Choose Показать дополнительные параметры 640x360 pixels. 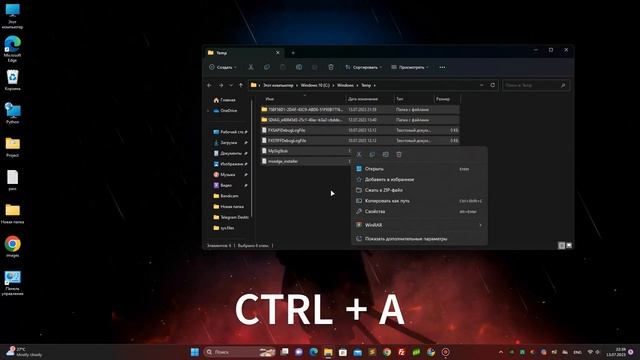click(x=419, y=239)
